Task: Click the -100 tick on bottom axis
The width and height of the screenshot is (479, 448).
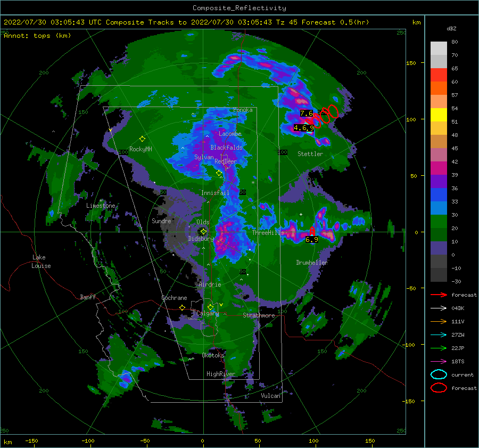Action: coord(88,441)
